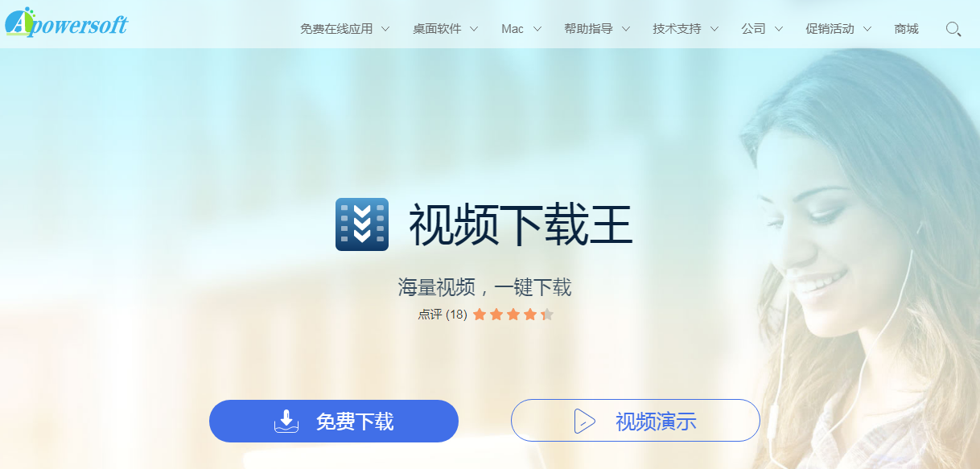Open the 公司 menu

(753, 29)
